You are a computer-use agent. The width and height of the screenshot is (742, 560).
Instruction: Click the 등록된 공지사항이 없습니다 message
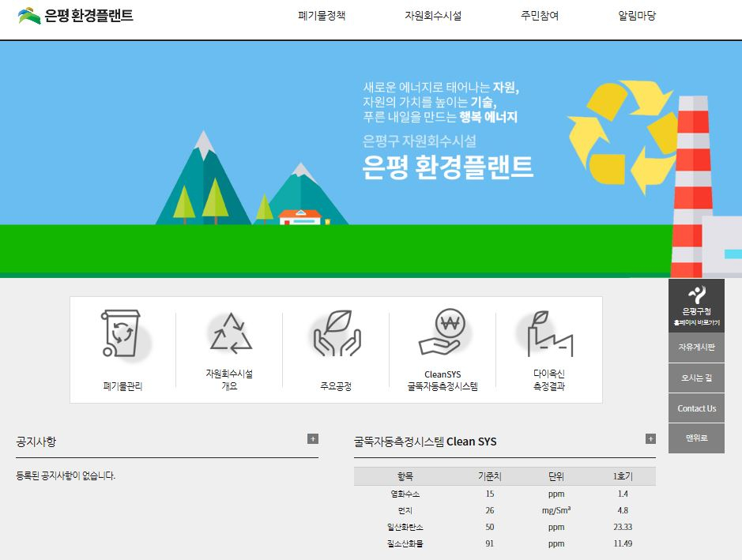(x=66, y=475)
